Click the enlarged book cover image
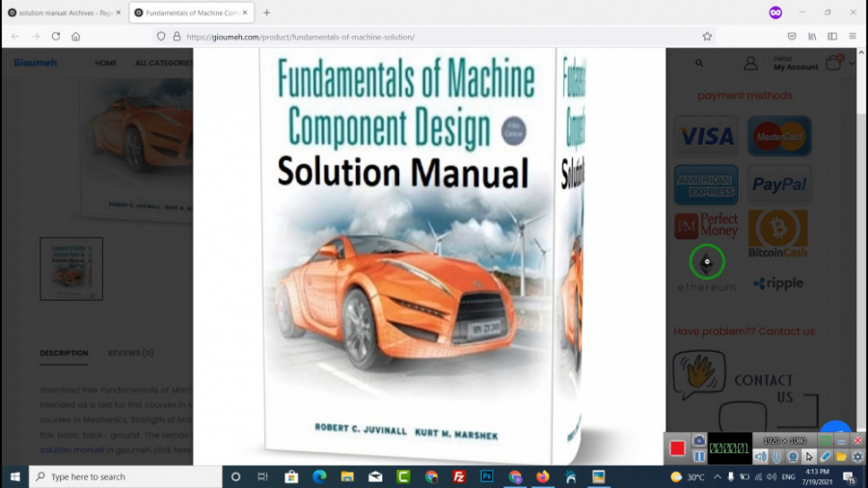868x488 pixels. coord(429,257)
